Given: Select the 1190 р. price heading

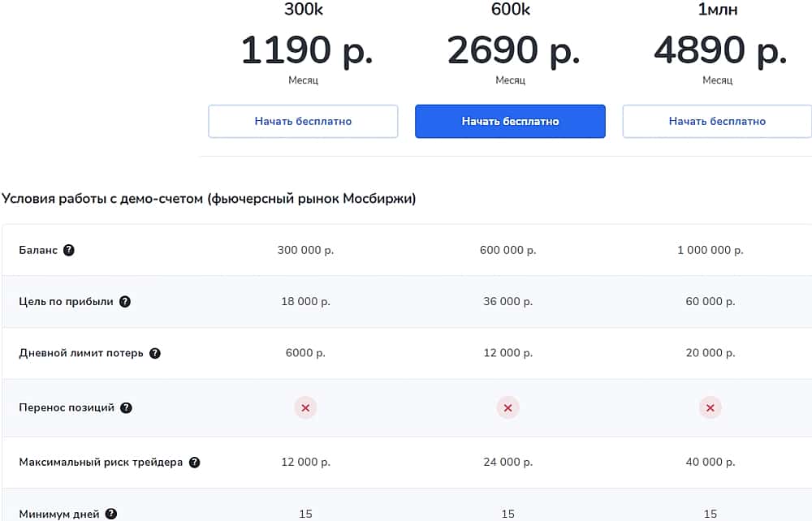Looking at the screenshot, I should coord(307,50).
